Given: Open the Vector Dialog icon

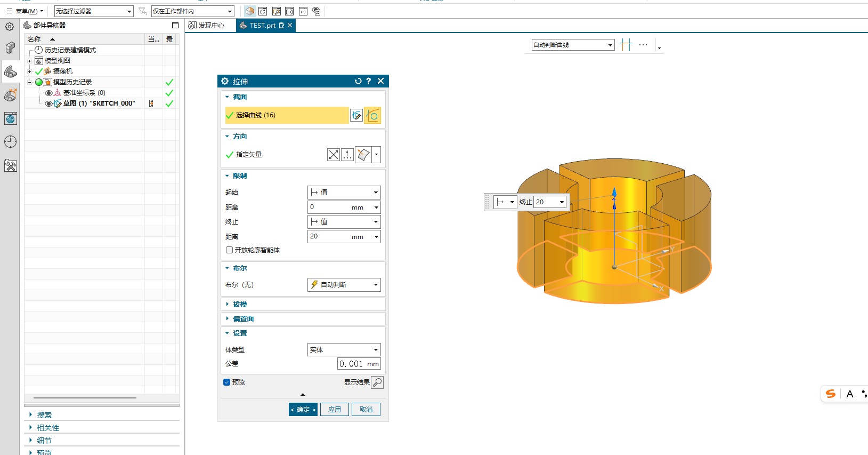Looking at the screenshot, I should click(347, 155).
